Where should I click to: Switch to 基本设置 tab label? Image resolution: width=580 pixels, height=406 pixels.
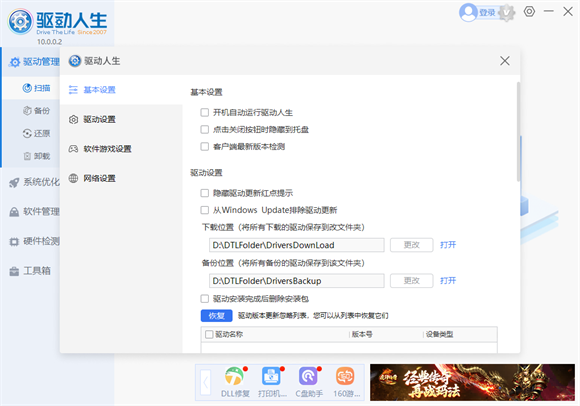coord(100,90)
